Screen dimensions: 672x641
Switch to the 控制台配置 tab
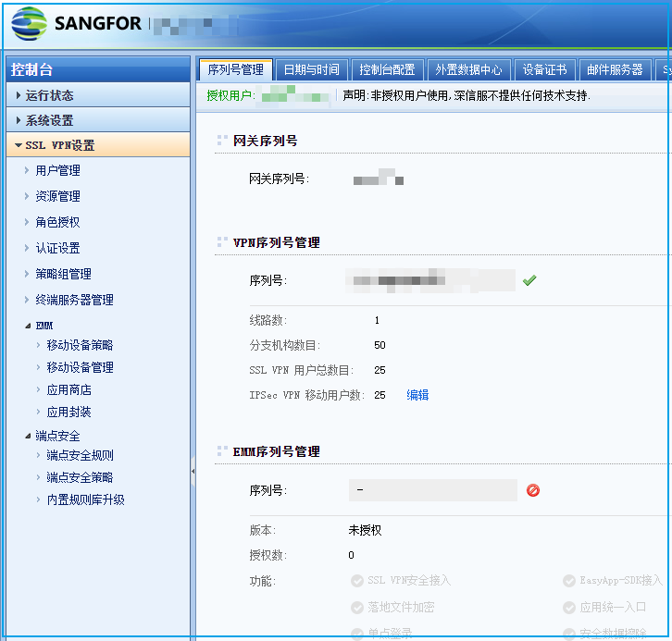388,69
